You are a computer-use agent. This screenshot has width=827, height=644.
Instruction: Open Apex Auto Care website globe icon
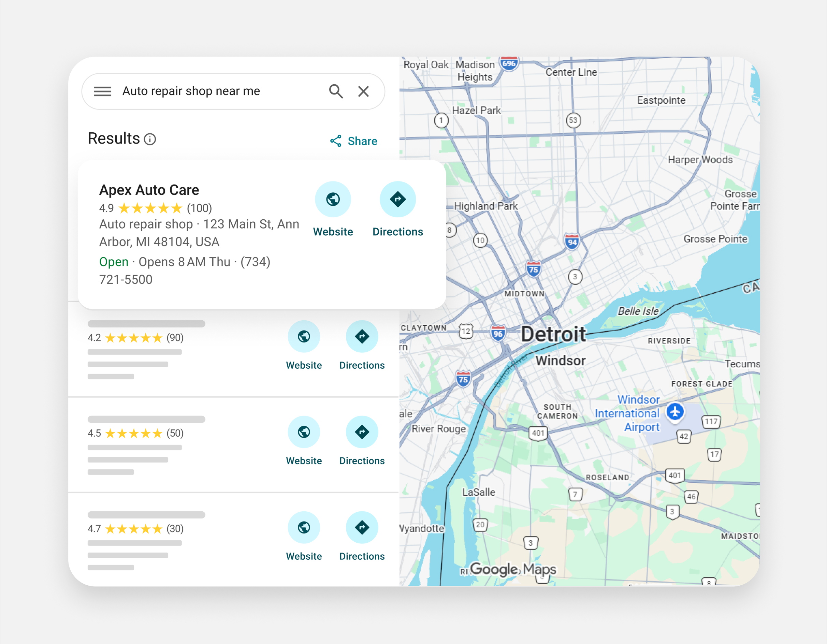click(333, 199)
